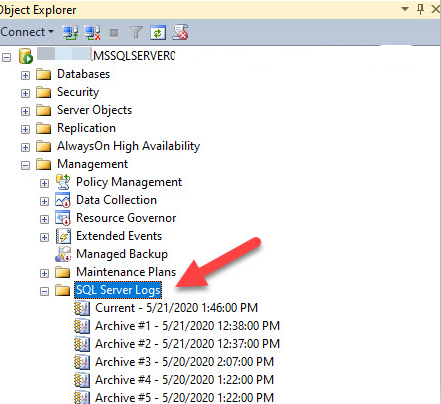Click the Disconnect server toolbar icon
Screen dimensions: 441x404
[x=92, y=33]
